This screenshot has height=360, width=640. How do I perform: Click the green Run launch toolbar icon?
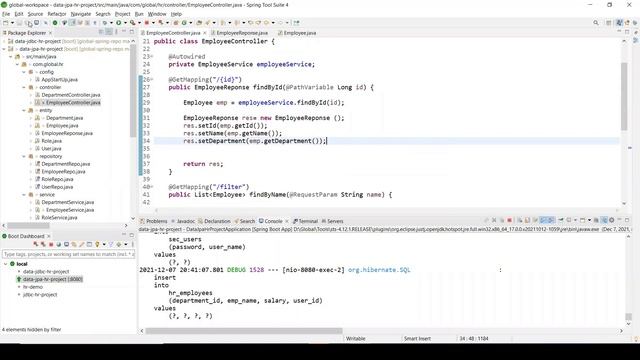tap(118, 23)
